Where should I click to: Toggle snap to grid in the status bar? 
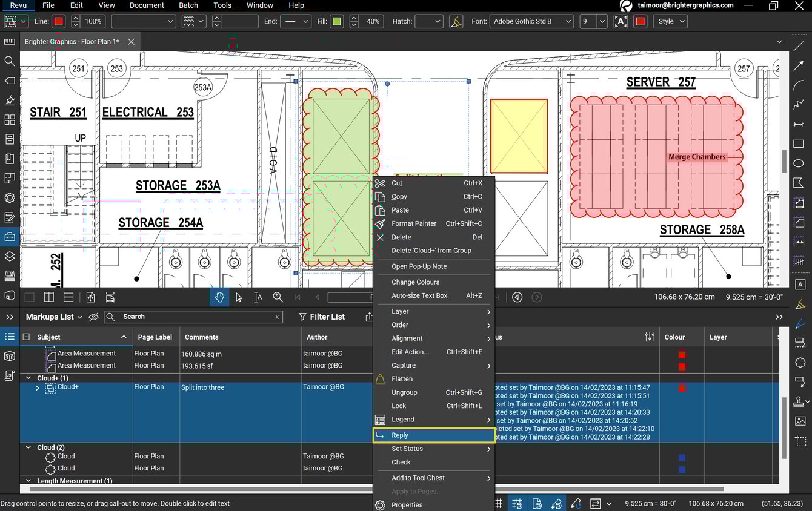(x=517, y=503)
